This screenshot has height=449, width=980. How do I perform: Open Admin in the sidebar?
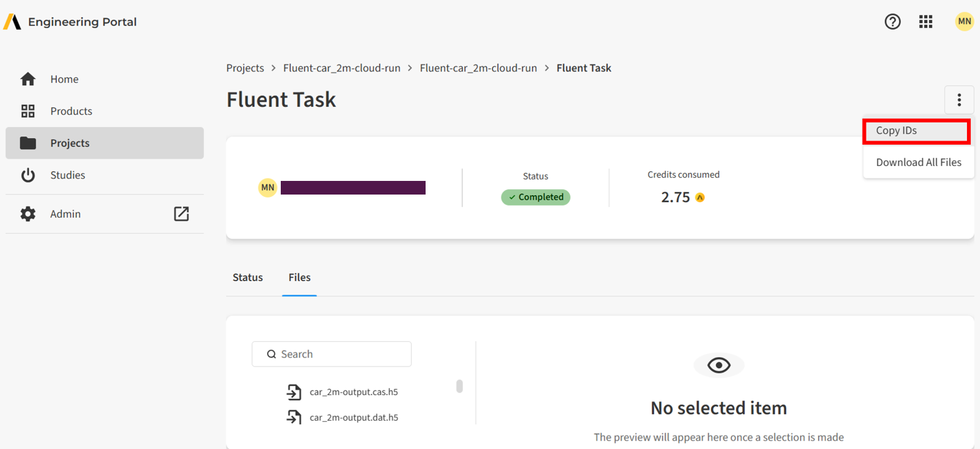click(x=104, y=214)
